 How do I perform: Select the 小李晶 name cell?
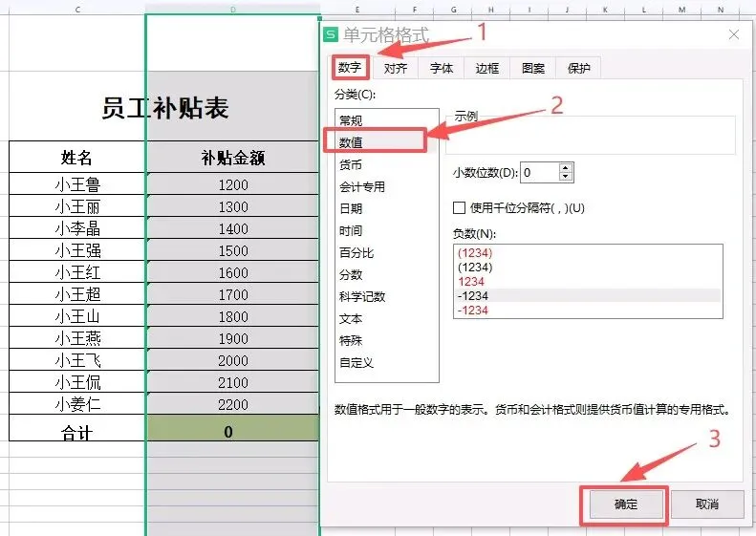[x=77, y=228]
